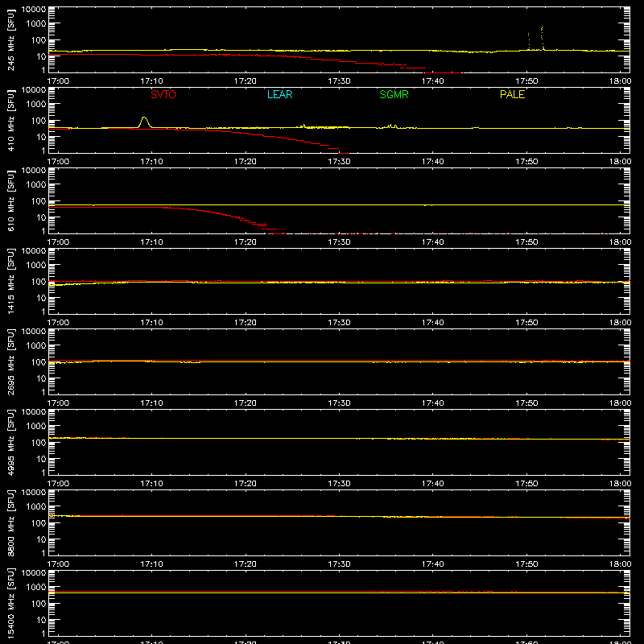Click the 10 y-axis label of the 8800 MHz plot
The height and width of the screenshot is (644, 644).
point(40,539)
